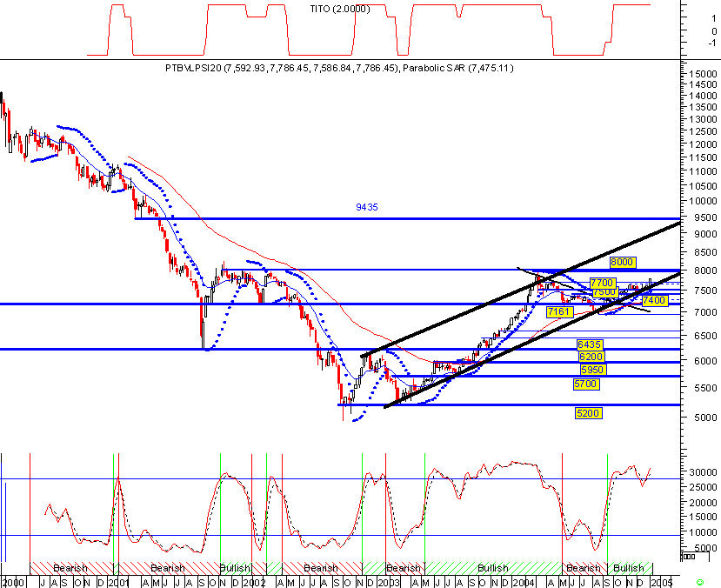Click the yellow 7500 price label

click(x=604, y=292)
